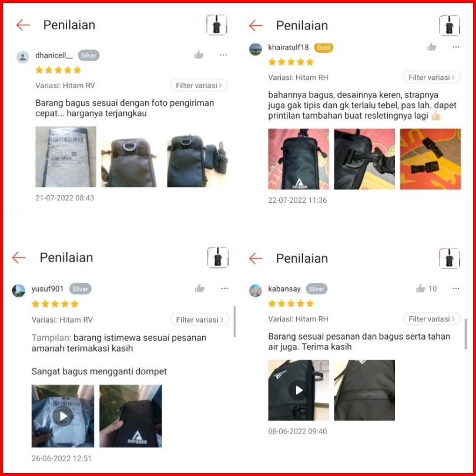Screen dimensions: 476x476
Task: View khairatulf18's photo of spare buckles
Action: tap(430, 159)
